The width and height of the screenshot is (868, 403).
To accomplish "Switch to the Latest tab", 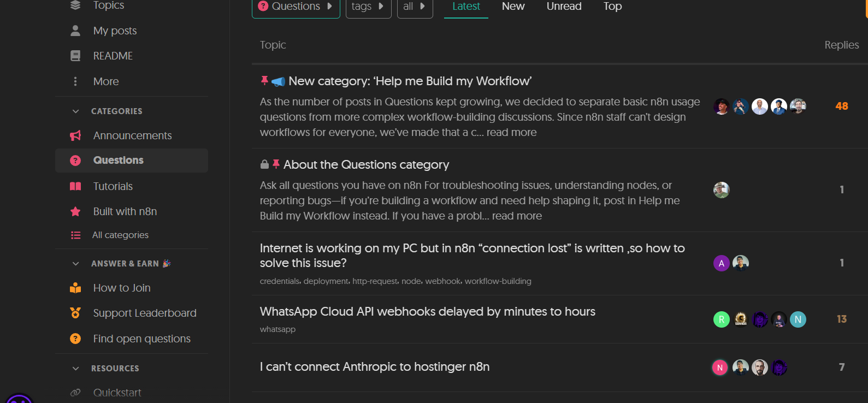I will (x=466, y=7).
